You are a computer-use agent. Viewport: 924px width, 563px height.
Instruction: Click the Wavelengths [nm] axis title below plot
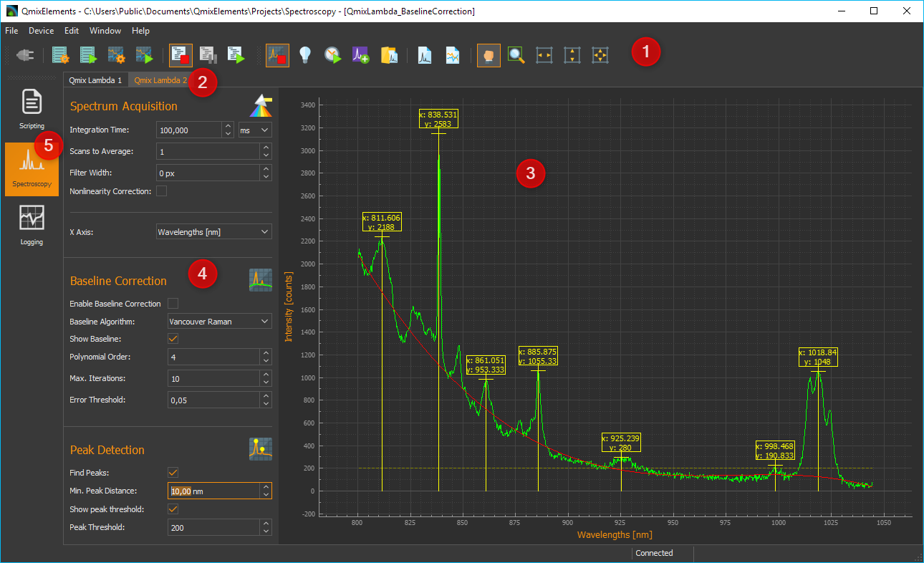click(x=615, y=534)
